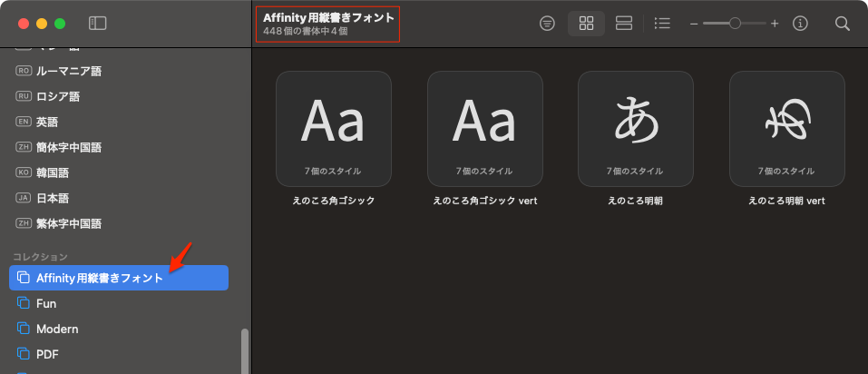Choose 韓国語 in the sidebar

[53, 172]
